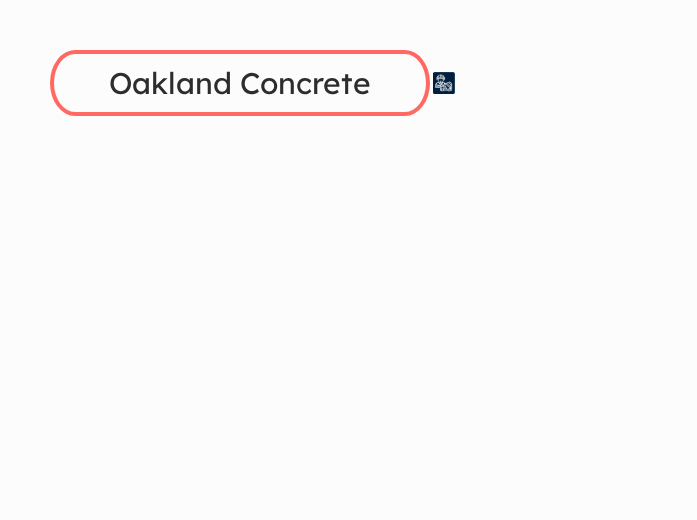Image resolution: width=697 pixels, height=520 pixels.
Task: Open the navy square icon attached to node
Action: point(444,83)
